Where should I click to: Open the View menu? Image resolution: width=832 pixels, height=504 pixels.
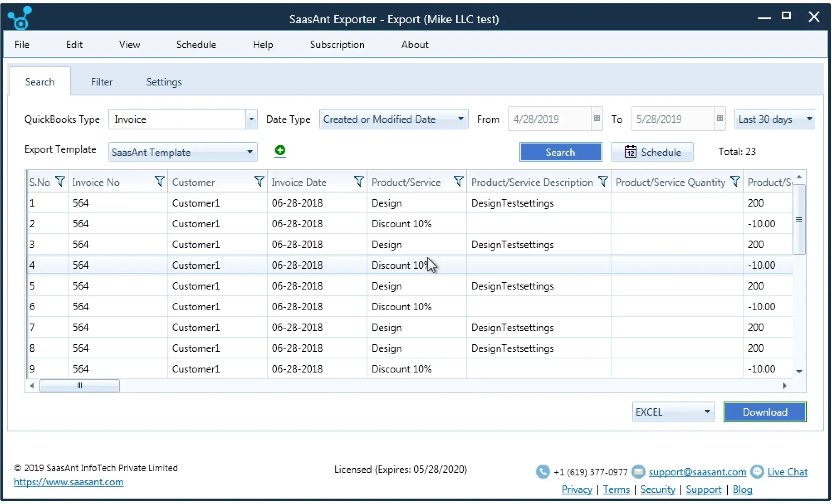pyautogui.click(x=130, y=44)
